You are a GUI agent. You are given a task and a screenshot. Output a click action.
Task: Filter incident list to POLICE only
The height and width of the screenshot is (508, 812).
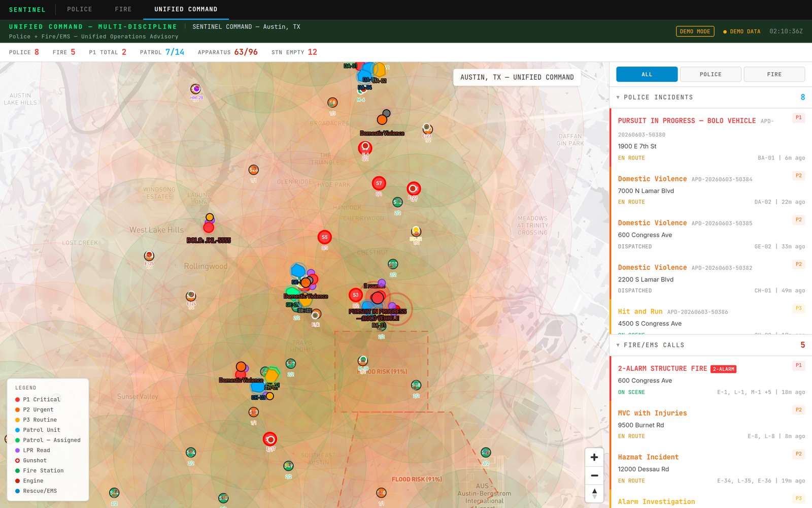[x=710, y=74]
